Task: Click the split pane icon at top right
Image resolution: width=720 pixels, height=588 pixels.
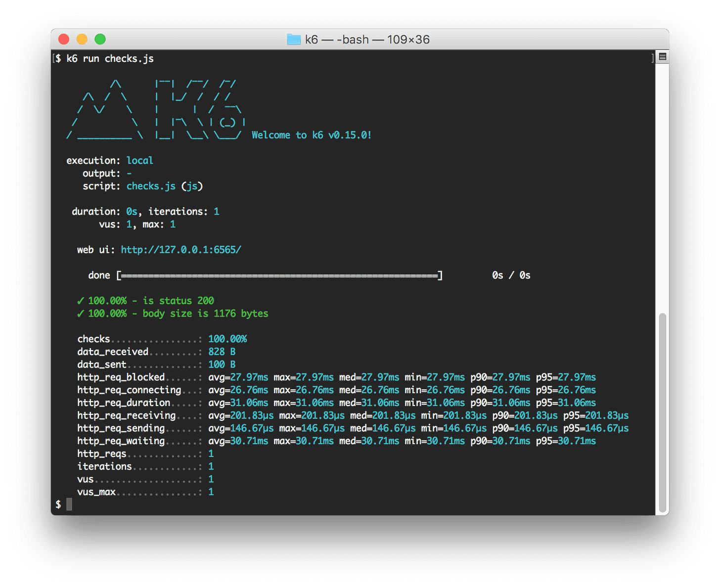Action: (663, 57)
